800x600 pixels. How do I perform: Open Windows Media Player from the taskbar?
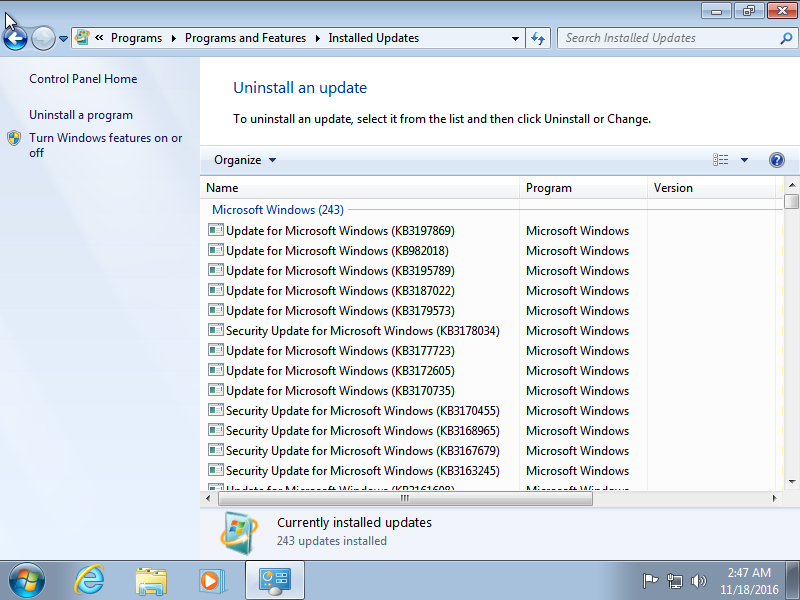(211, 581)
